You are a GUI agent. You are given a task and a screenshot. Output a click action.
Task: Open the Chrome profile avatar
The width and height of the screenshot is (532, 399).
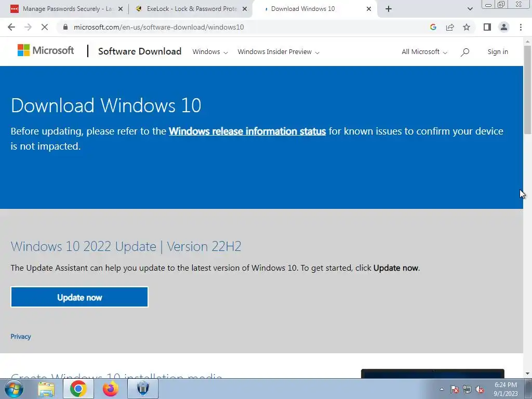click(x=504, y=27)
